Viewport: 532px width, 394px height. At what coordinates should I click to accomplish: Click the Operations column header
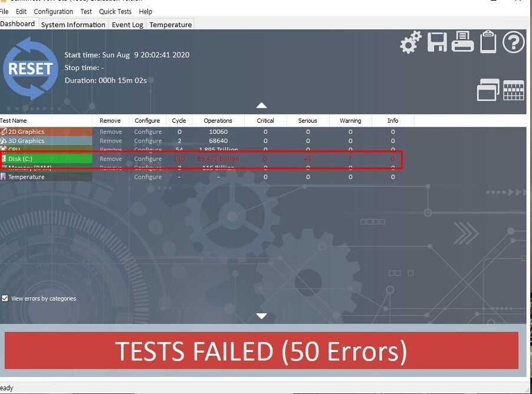click(218, 120)
